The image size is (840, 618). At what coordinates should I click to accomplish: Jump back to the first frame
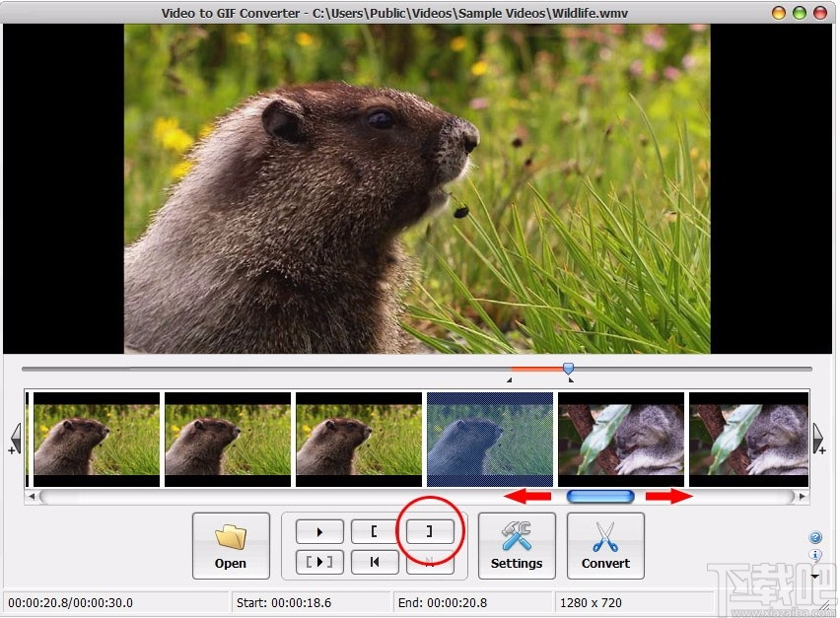[x=374, y=561]
